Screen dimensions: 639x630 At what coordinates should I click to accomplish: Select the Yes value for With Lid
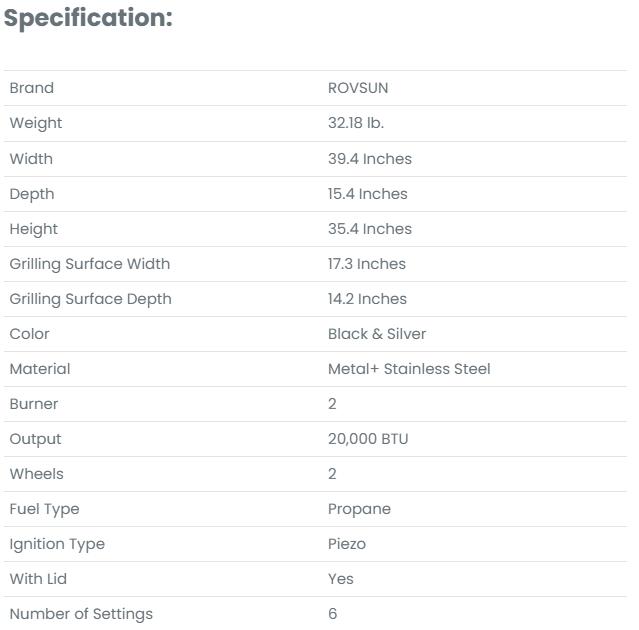(x=341, y=578)
